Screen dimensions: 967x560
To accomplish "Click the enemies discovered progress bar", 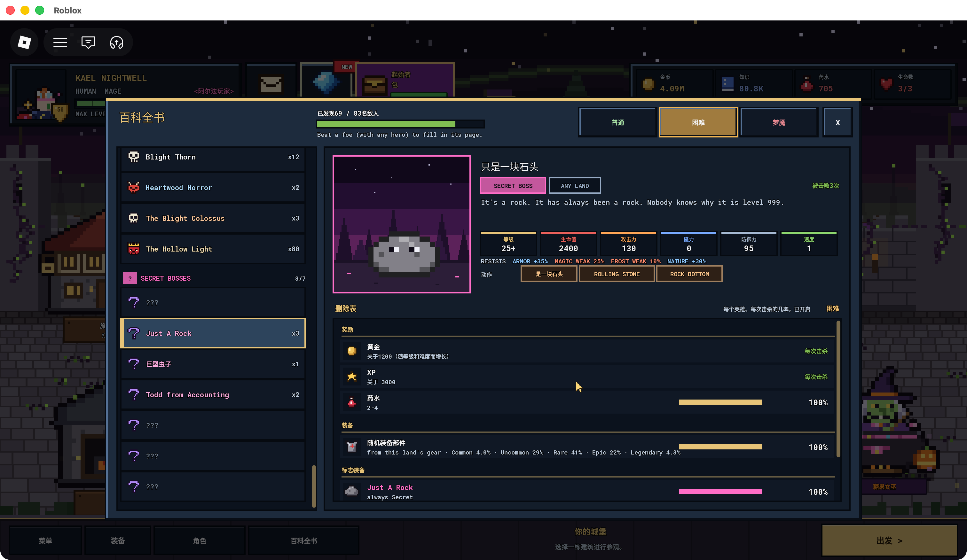I will (400, 124).
